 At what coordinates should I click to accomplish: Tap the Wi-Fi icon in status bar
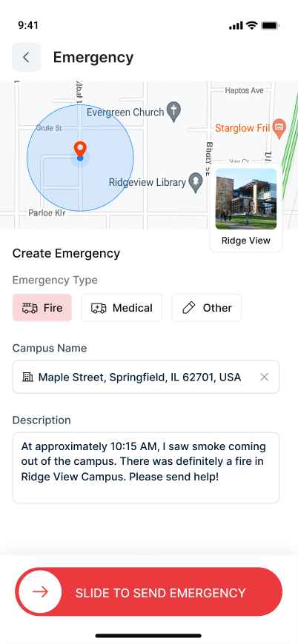point(251,25)
